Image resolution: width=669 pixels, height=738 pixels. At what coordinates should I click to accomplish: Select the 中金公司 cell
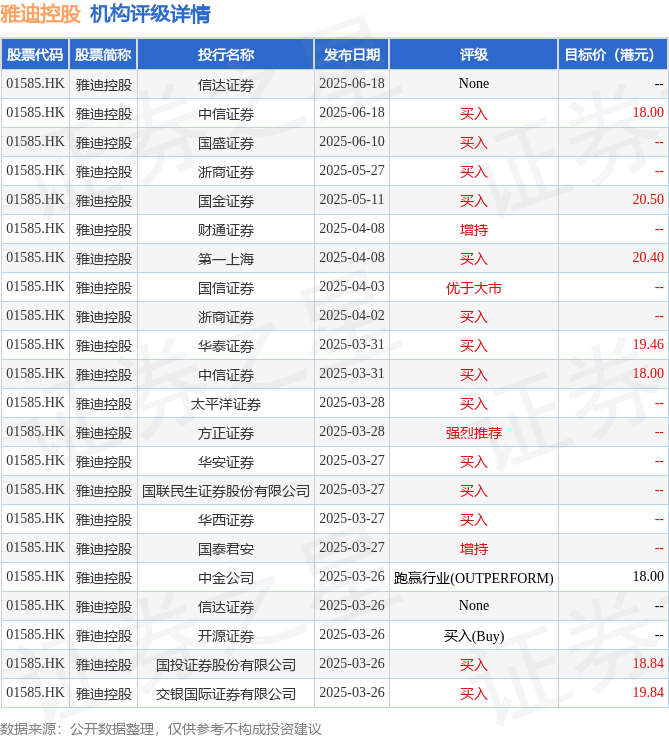[226, 578]
